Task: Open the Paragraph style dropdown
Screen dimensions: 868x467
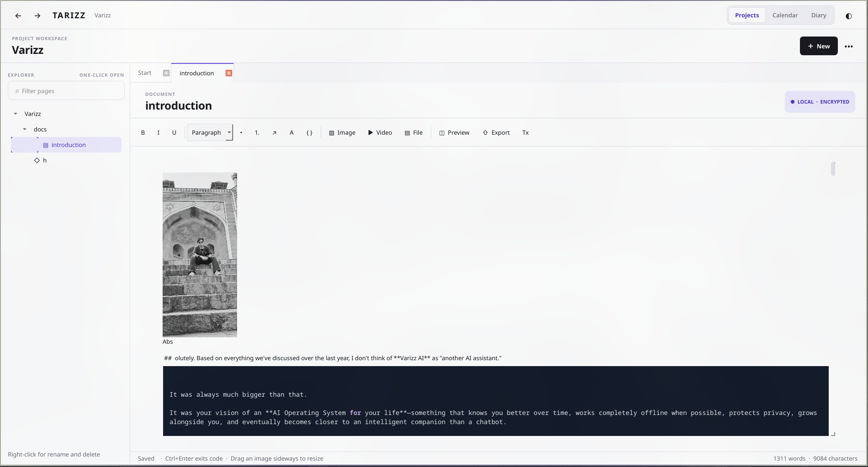Action: tap(210, 133)
